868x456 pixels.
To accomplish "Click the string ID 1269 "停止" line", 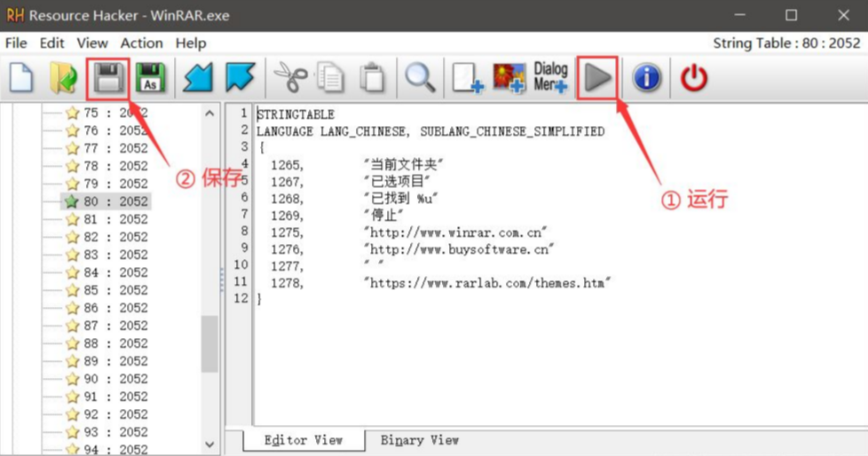I will [336, 216].
